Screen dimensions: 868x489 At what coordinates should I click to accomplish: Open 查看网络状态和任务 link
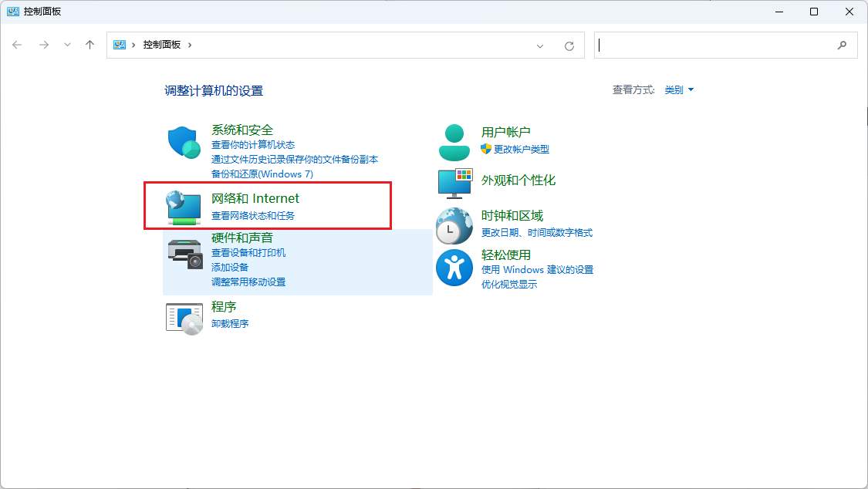(253, 216)
